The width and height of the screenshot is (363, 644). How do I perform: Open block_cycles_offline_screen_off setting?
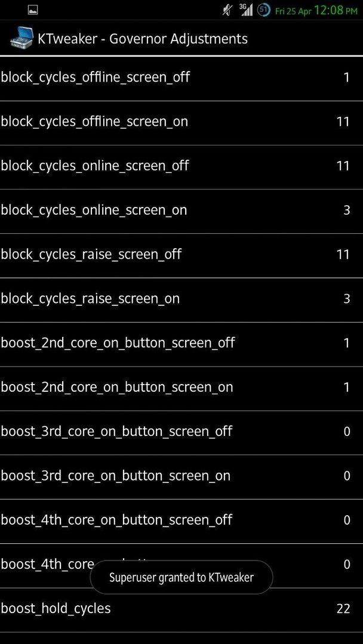[x=181, y=78]
